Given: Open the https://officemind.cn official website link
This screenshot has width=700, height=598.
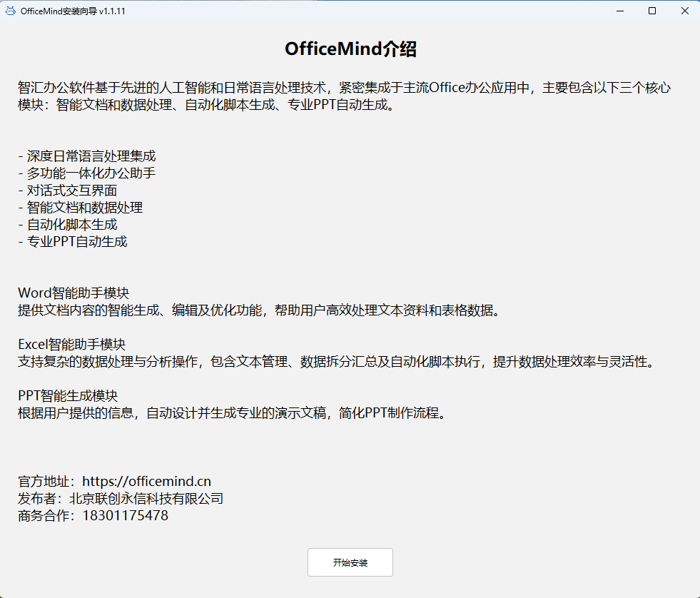Looking at the screenshot, I should 146,481.
